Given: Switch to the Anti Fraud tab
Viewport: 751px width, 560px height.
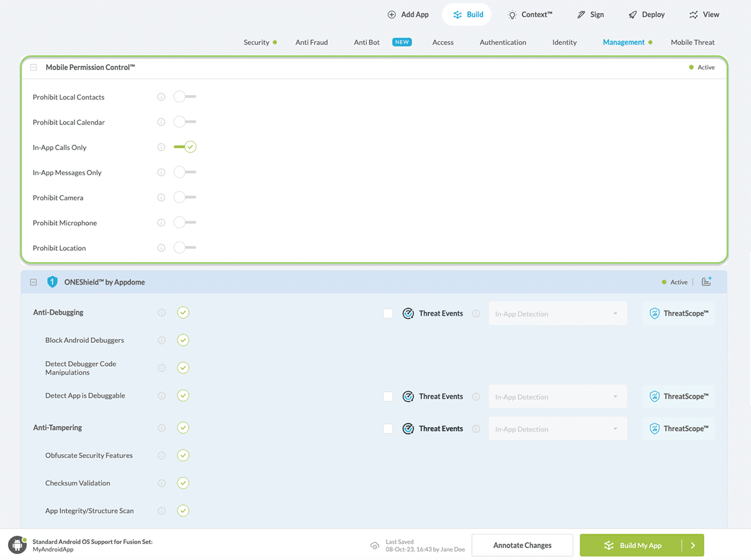Looking at the screenshot, I should pos(312,43).
